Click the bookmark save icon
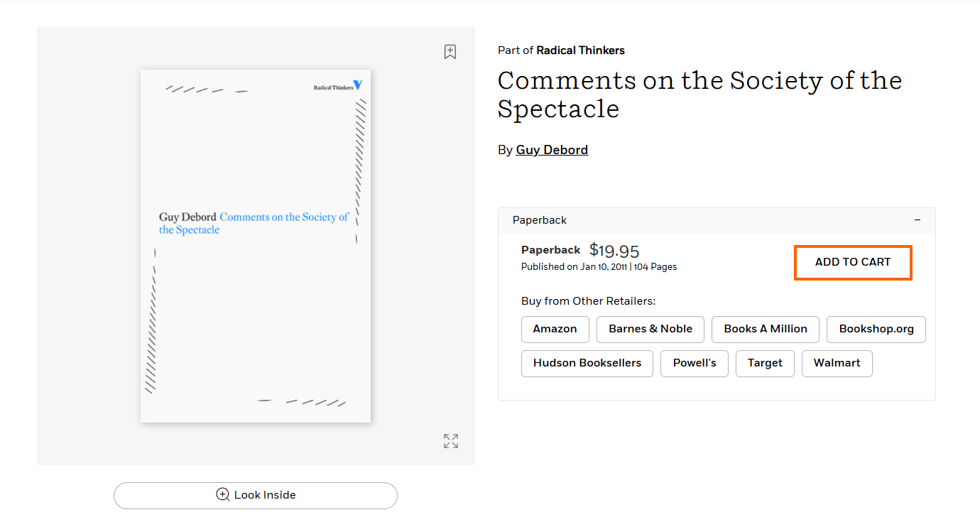Viewport: 980px width, 532px height. (450, 52)
